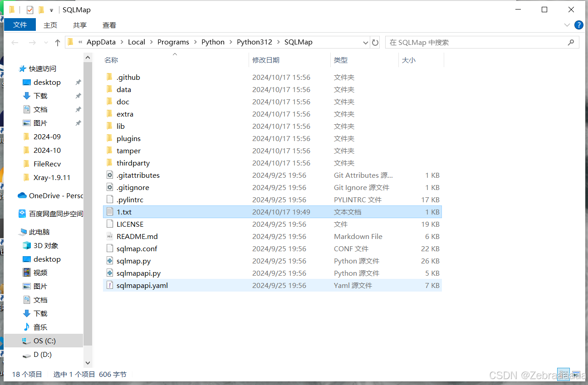Select the .pylintrc file
The height and width of the screenshot is (385, 588).
[272, 200]
